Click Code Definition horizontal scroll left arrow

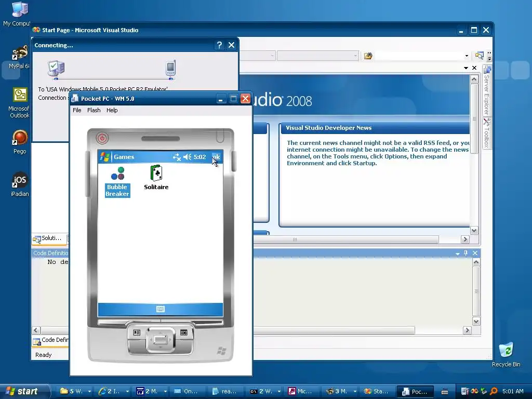pos(36,330)
